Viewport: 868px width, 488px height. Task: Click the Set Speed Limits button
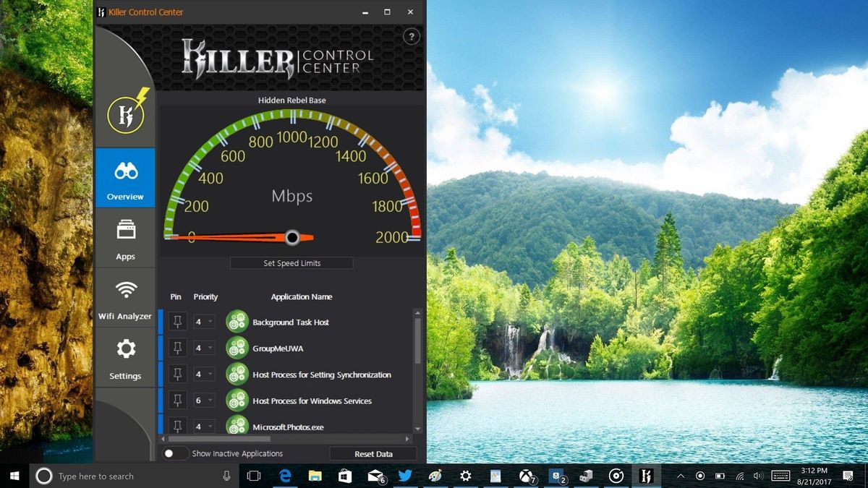(292, 263)
